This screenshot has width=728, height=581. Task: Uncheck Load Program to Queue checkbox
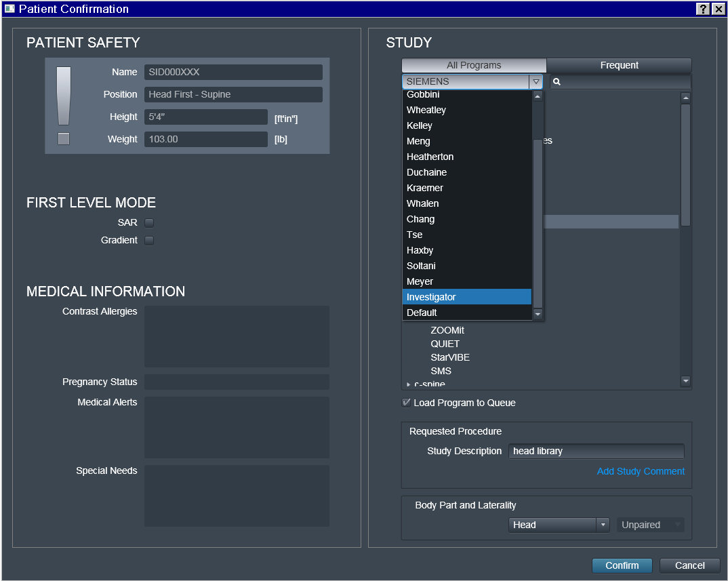(406, 403)
